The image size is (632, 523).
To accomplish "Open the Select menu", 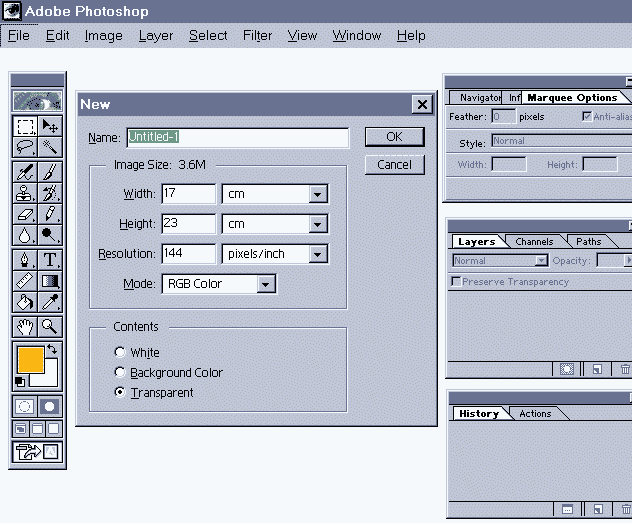I will click(x=208, y=35).
